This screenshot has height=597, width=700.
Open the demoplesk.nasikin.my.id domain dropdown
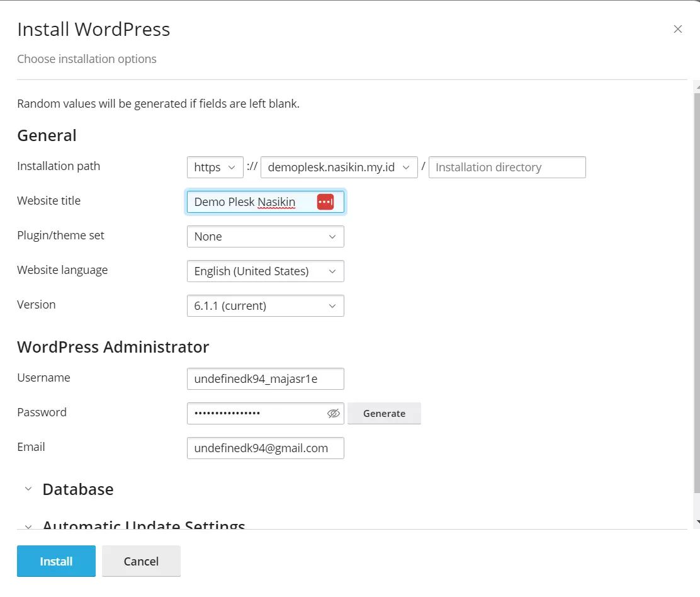(339, 167)
